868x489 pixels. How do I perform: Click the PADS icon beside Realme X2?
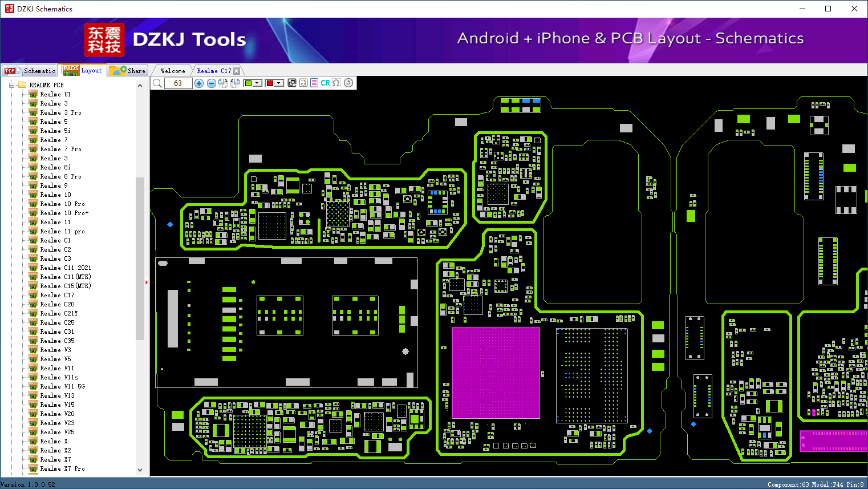[x=33, y=450]
